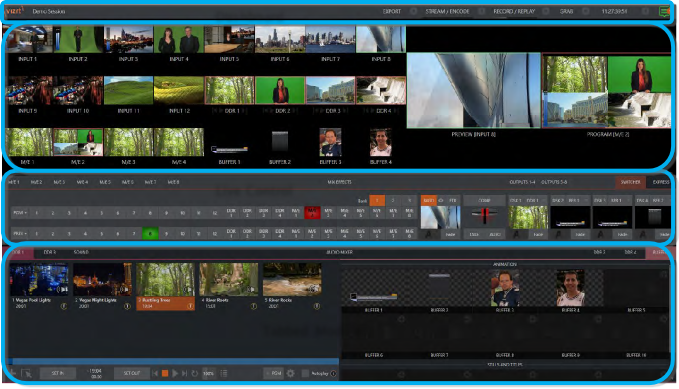Open Stream / Encode settings gear
The width and height of the screenshot is (679, 389).
pyautogui.click(x=482, y=11)
